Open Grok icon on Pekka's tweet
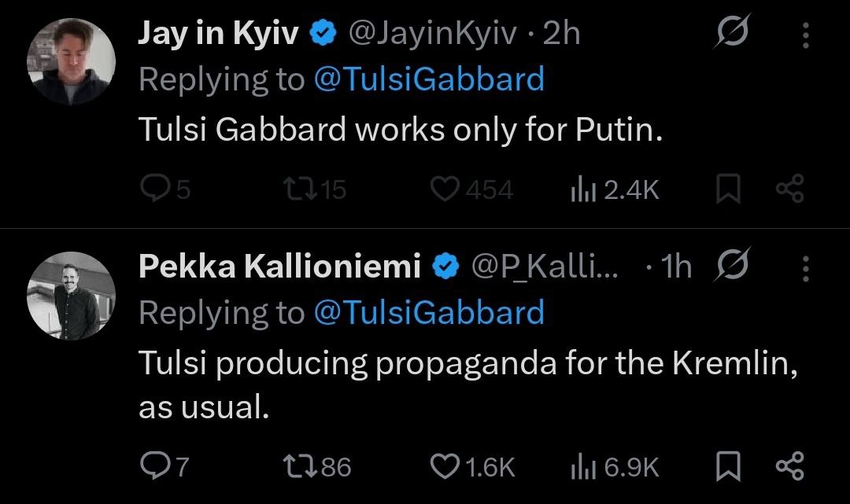Screen dimensions: 850x504 click(x=733, y=267)
